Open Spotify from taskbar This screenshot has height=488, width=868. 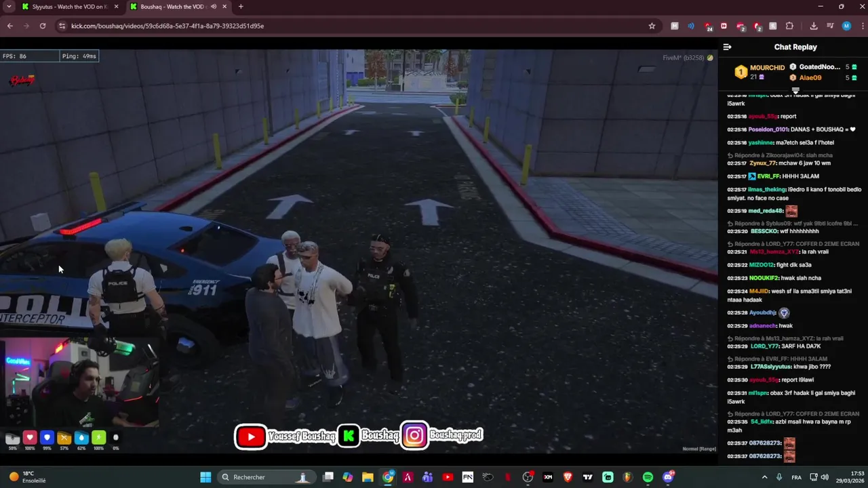click(648, 477)
